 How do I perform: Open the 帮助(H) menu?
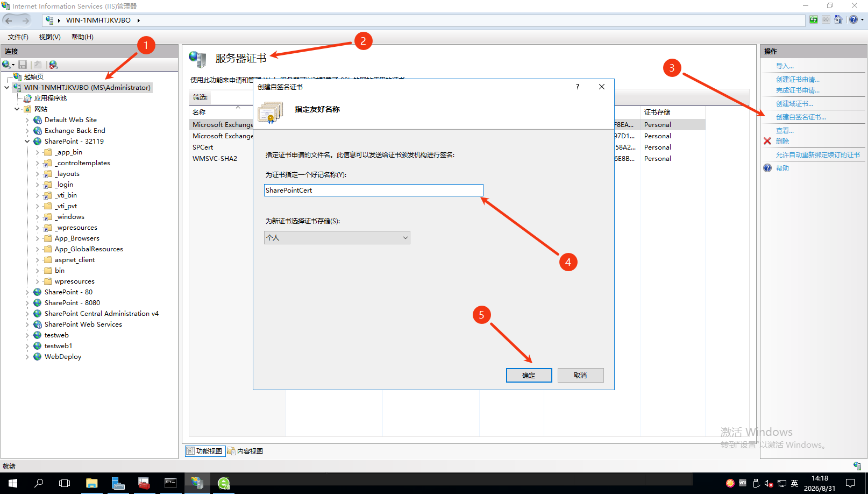pyautogui.click(x=82, y=37)
